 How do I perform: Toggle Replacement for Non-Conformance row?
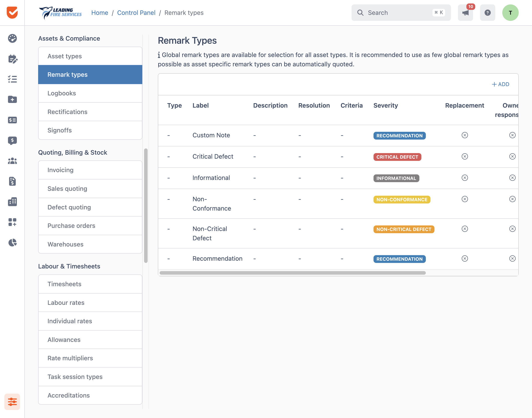[x=465, y=199]
